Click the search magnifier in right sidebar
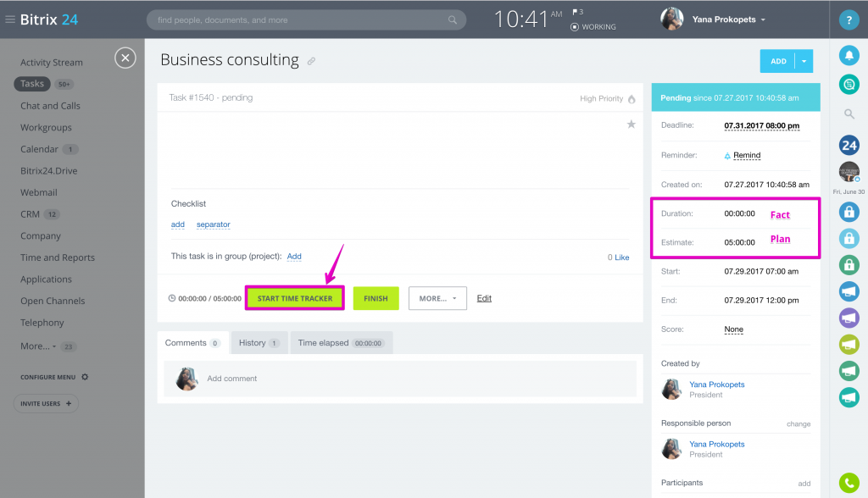Screen dimensions: 868x498 tap(849, 113)
